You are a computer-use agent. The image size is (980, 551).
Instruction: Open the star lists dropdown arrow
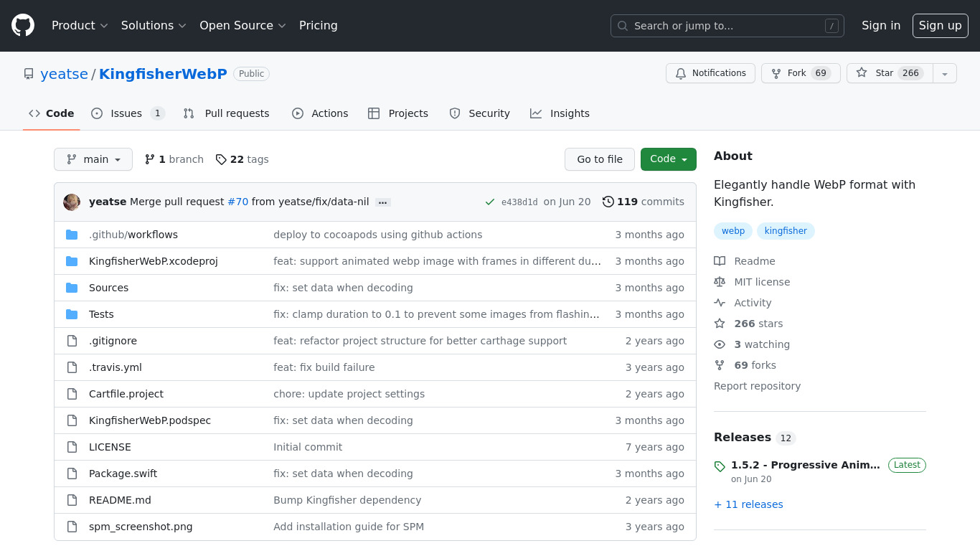pos(945,73)
